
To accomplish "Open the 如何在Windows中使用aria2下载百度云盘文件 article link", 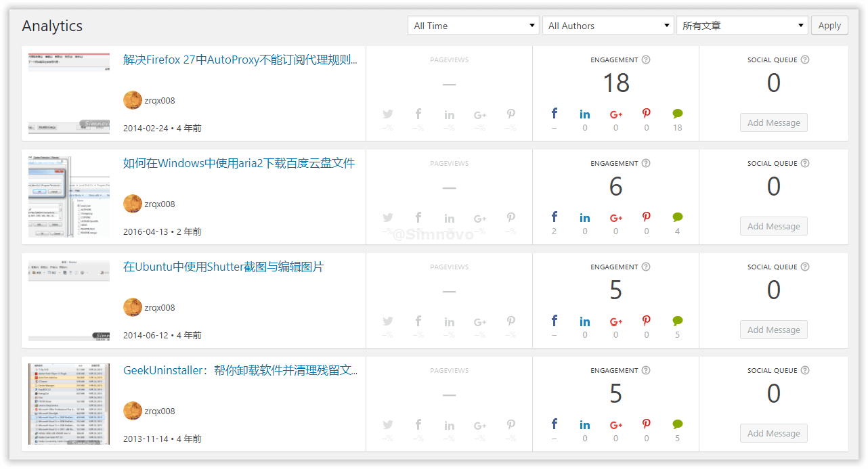I will 238,163.
